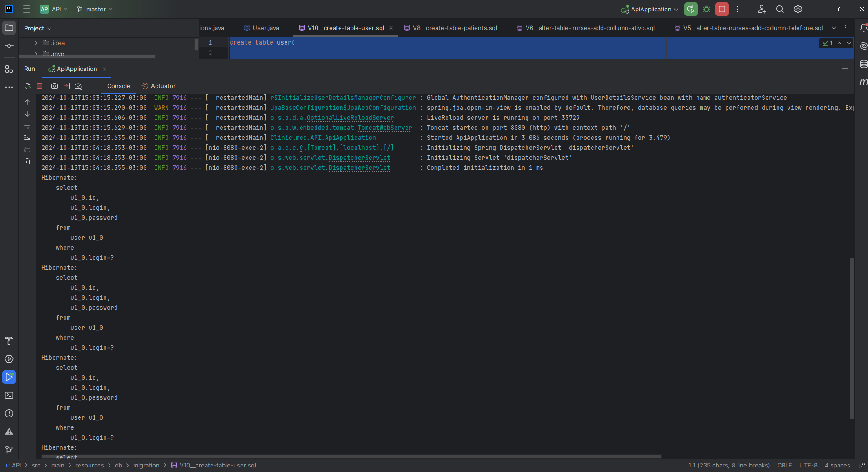Expand the .mvn folder
Viewport: 868px width, 472px height.
36,54
